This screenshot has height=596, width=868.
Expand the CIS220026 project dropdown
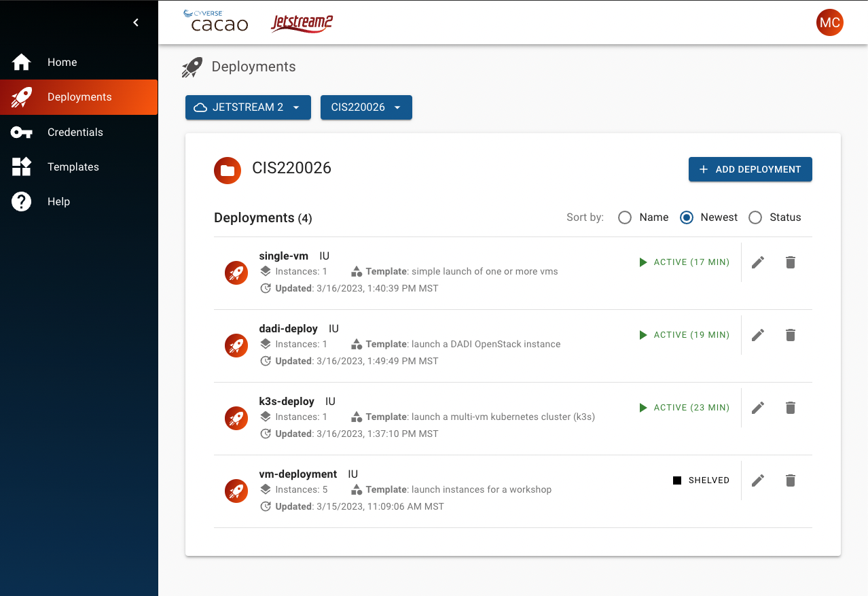point(366,107)
